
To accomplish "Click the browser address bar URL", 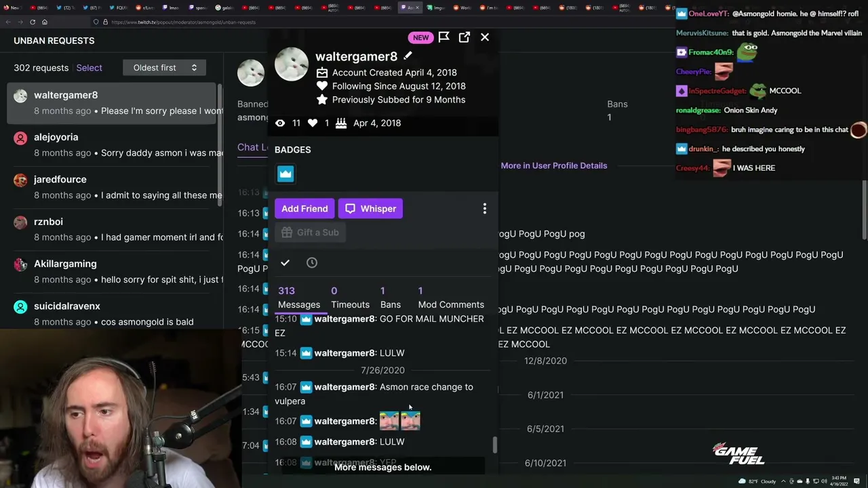I will coord(183,22).
